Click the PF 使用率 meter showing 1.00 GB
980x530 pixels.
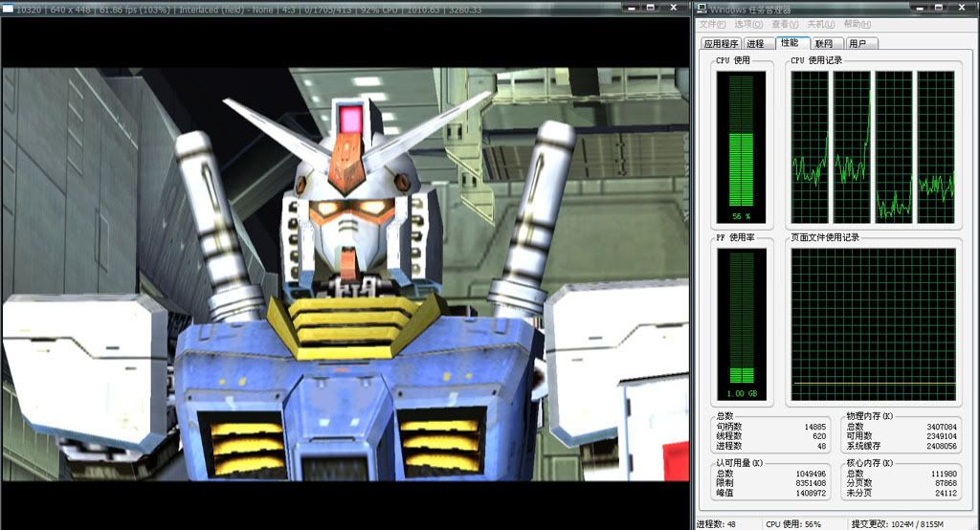pos(742,324)
